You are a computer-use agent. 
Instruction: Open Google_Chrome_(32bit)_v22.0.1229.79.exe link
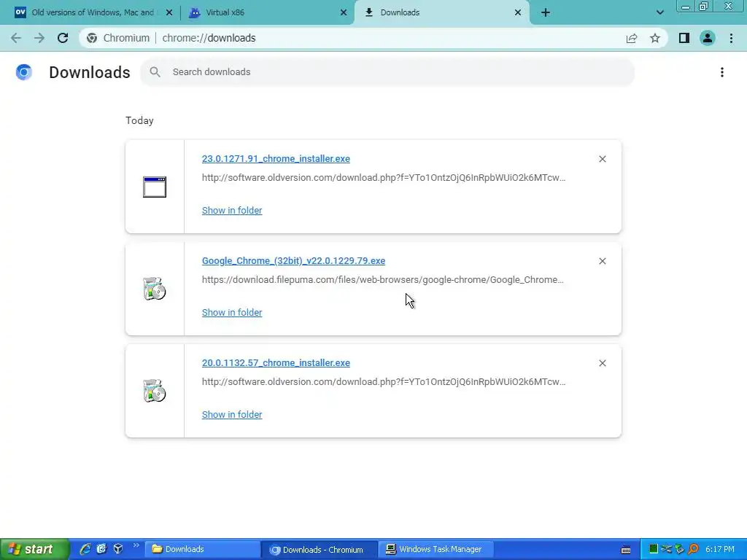coord(293,260)
